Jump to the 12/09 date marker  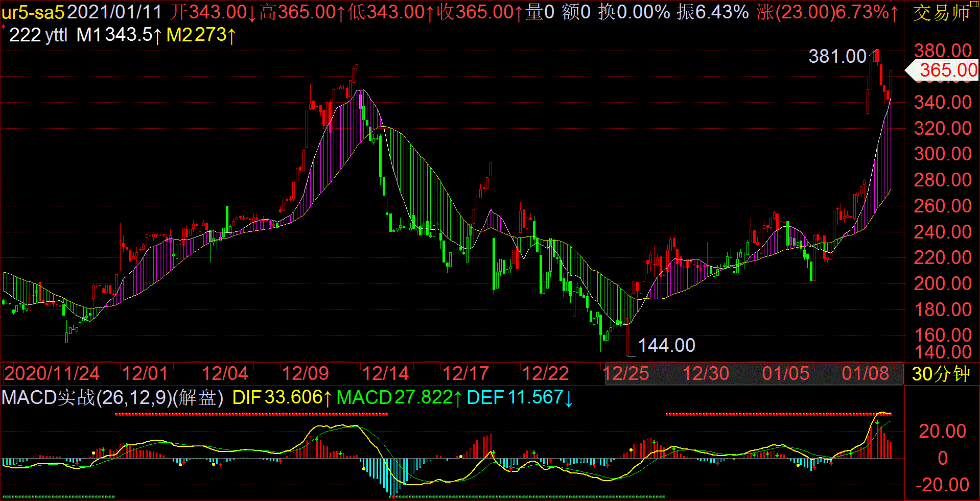click(305, 374)
